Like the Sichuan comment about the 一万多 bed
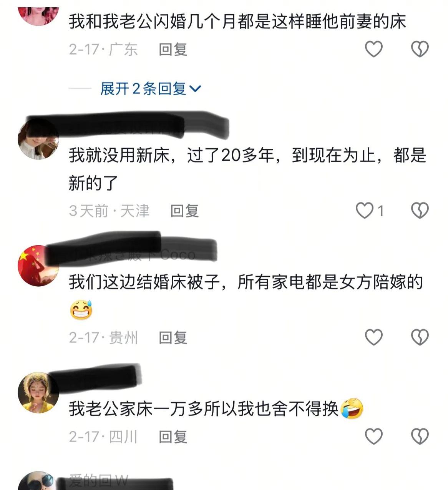Viewport: 448px width, 490px height. [373, 437]
